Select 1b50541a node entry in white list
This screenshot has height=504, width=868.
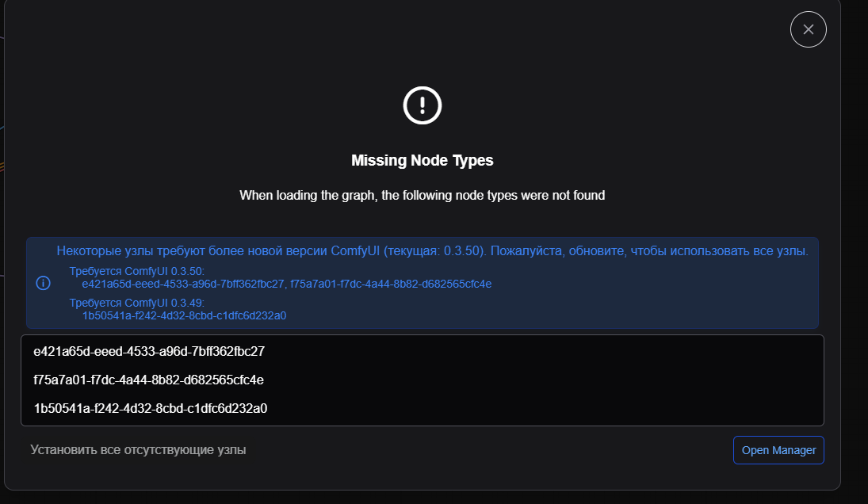(x=151, y=409)
